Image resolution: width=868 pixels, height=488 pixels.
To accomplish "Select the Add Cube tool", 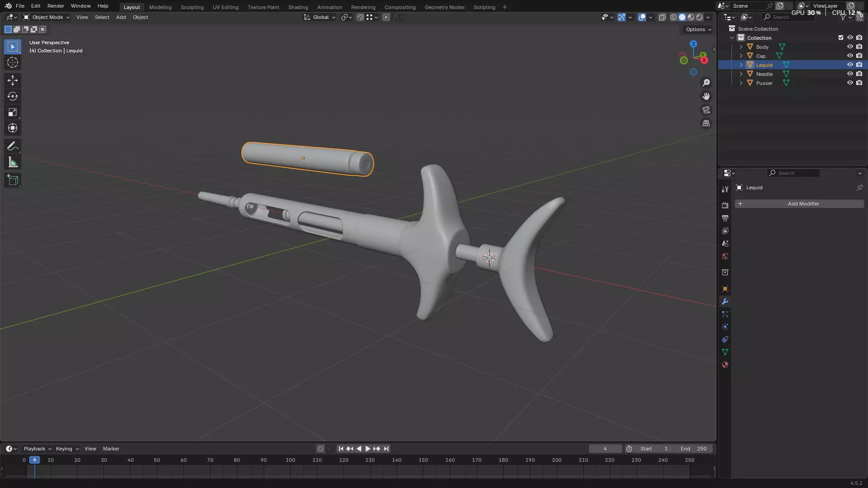I will click(13, 180).
